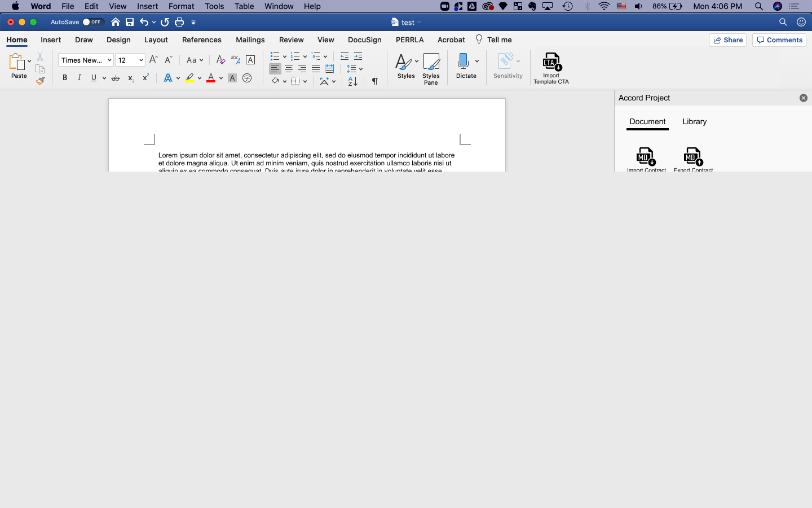Open the Text Highlight Color dropdown arrow
The width and height of the screenshot is (812, 508).
(198, 78)
